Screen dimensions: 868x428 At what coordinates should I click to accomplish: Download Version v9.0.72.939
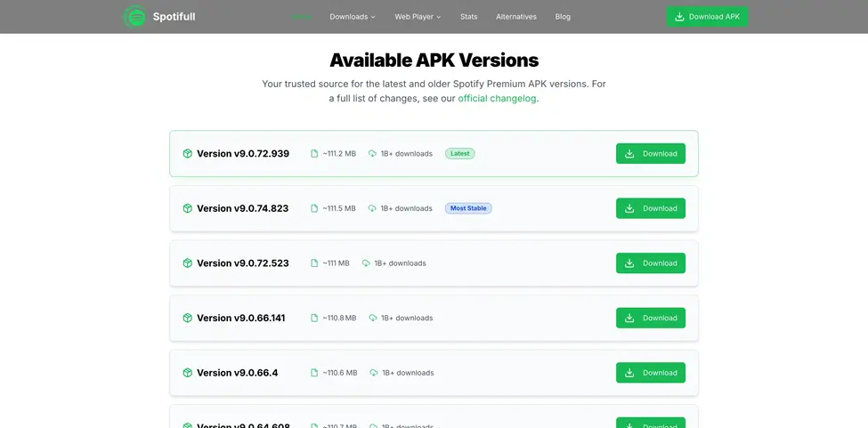tap(651, 154)
